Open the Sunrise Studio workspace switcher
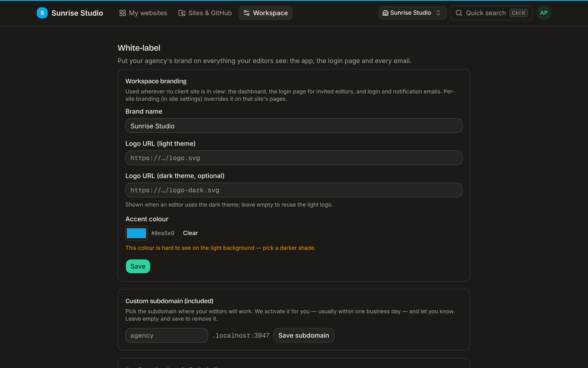 click(413, 13)
